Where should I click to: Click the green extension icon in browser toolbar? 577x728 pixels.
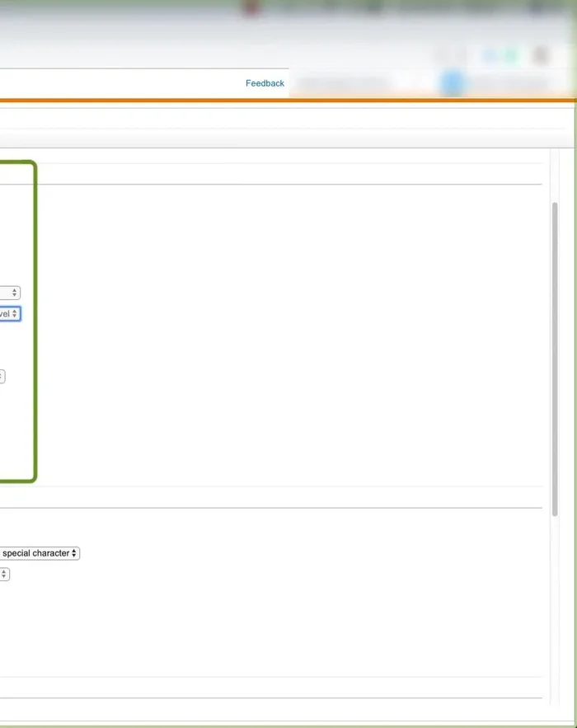click(x=511, y=55)
